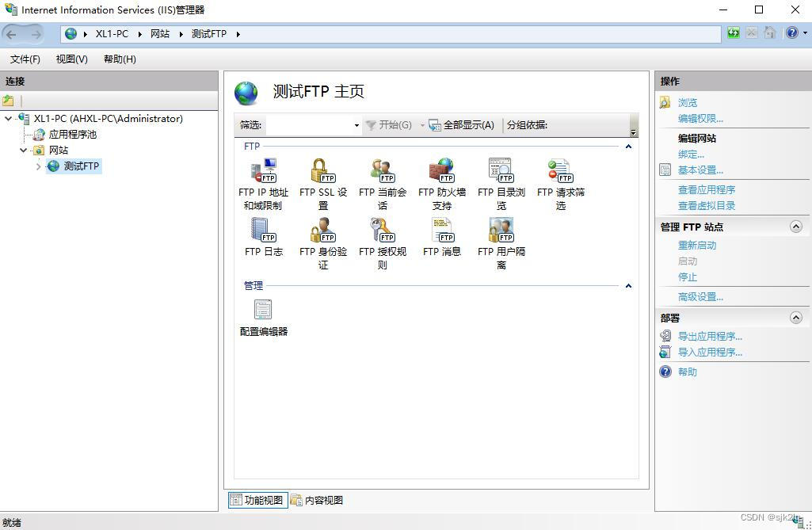
Task: Open FTP request filtering feature
Action: (x=561, y=185)
